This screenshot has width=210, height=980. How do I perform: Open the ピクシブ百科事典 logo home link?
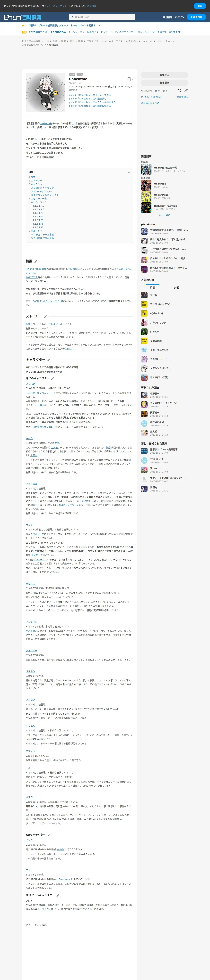click(x=22, y=17)
